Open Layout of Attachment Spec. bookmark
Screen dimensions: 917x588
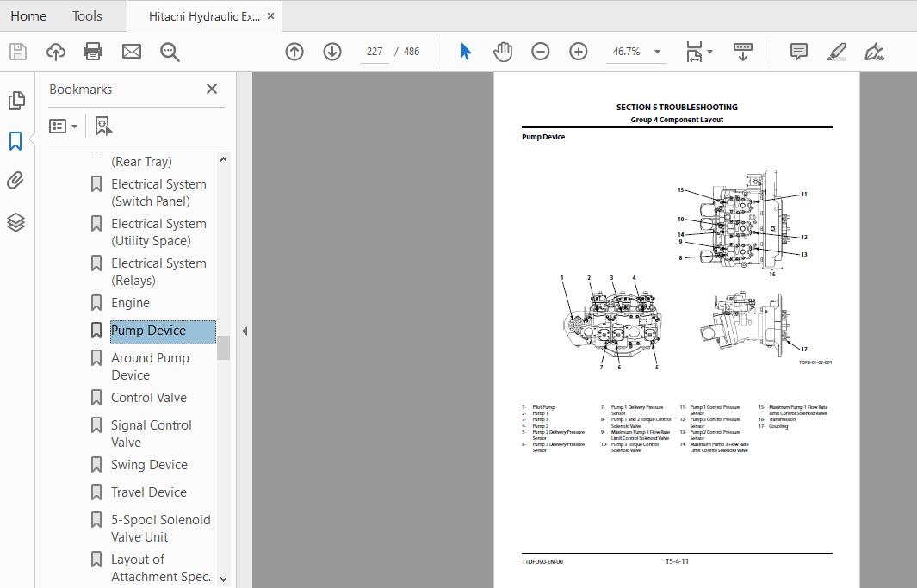point(161,568)
